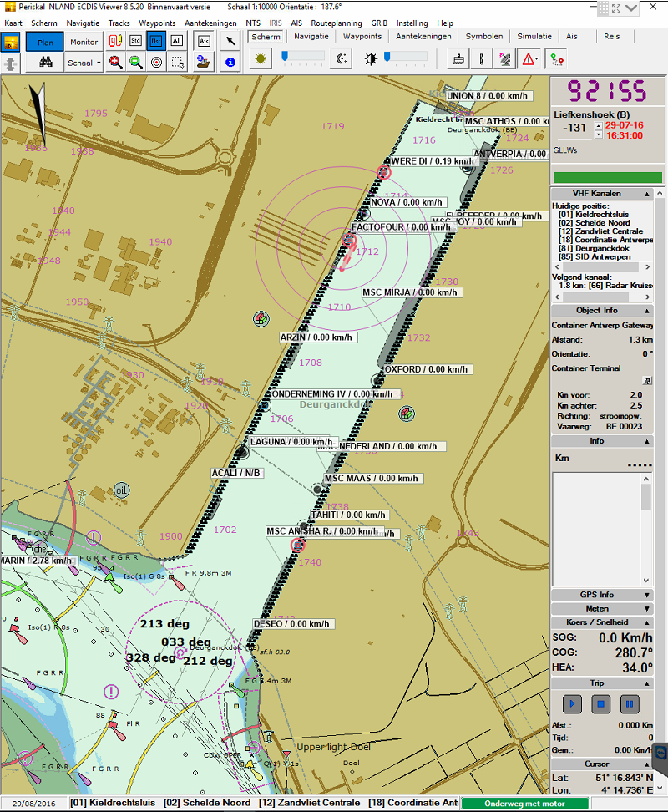The image size is (668, 812).
Task: Click the date 29-07-16 up stepper
Action: 599,126
